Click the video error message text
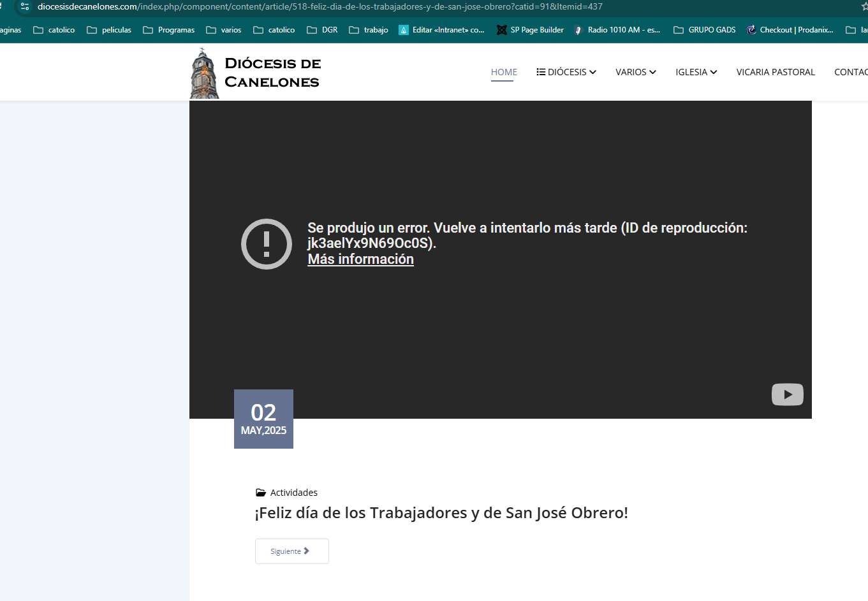The height and width of the screenshot is (601, 868). (x=527, y=235)
